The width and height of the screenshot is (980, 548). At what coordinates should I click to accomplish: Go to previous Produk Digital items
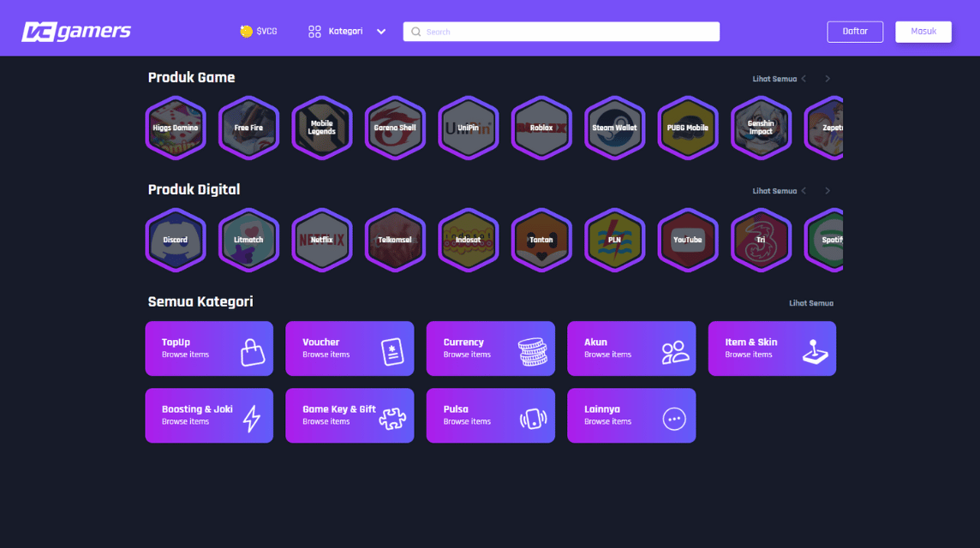click(x=804, y=191)
